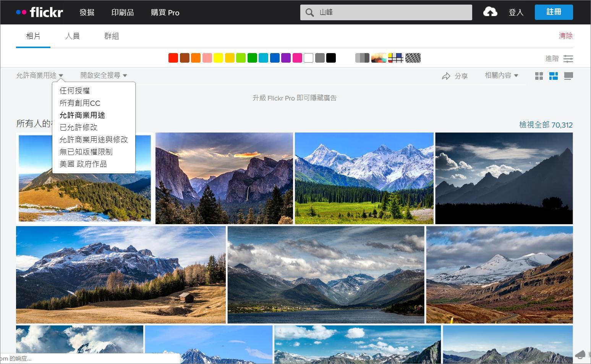Open the snowy mountain meadow photo
The image size is (591, 364).
[364, 178]
